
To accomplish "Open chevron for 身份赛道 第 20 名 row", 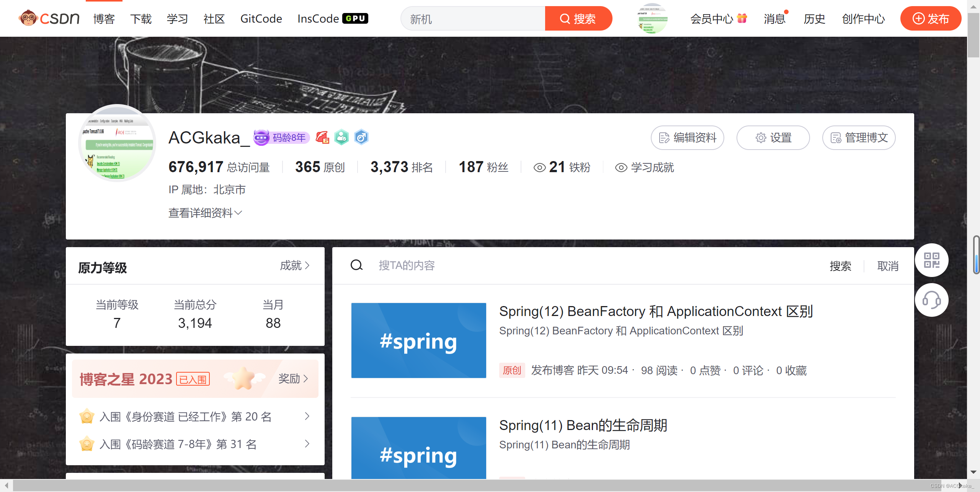I will 307,416.
